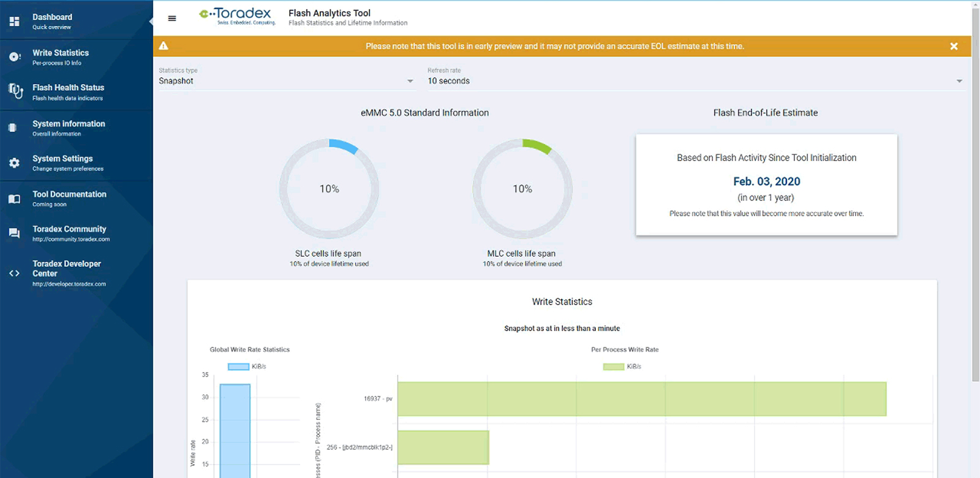
Task: Click the 'Global Write Rate Statistics' chart title
Action: 250,350
